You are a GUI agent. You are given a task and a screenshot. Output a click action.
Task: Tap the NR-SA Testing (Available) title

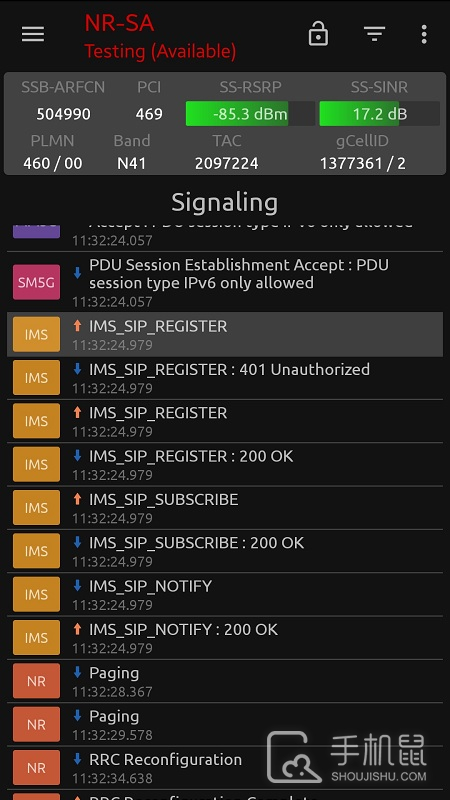point(160,37)
